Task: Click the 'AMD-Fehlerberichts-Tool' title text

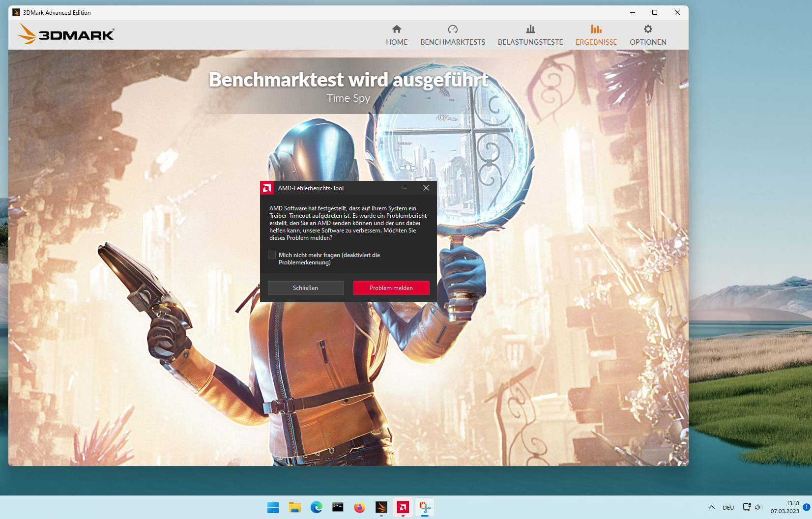Action: tap(311, 188)
